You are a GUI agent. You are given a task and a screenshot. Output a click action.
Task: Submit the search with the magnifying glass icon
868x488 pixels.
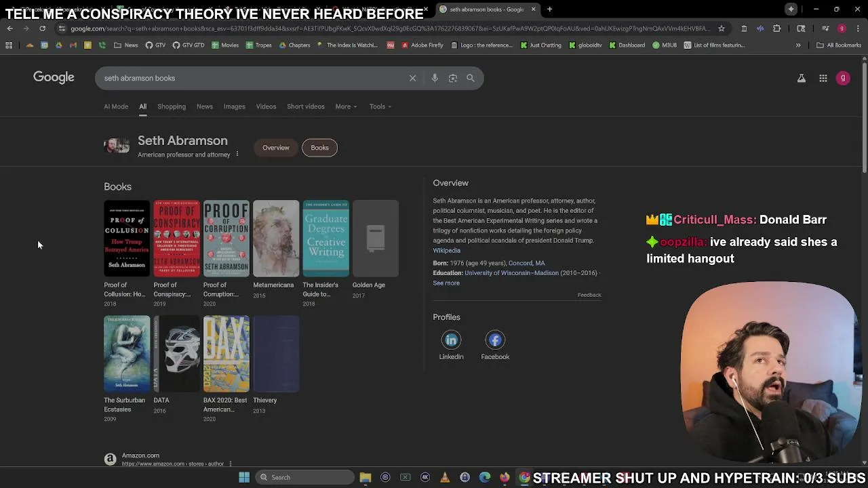(471, 78)
